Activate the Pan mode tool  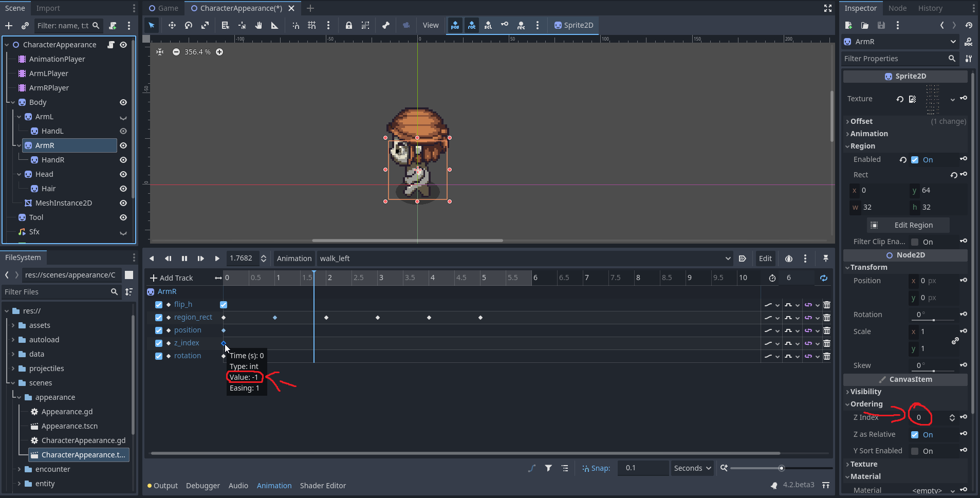pos(258,25)
